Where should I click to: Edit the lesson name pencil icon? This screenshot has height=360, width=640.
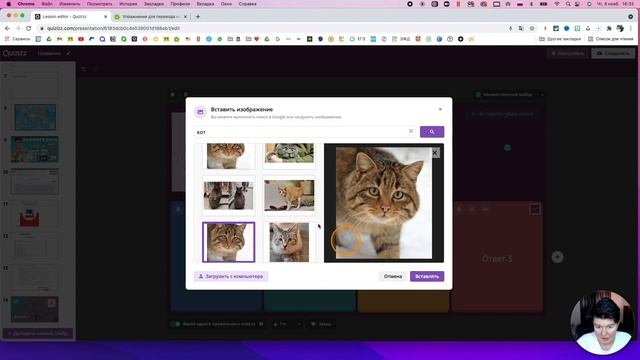point(68,53)
